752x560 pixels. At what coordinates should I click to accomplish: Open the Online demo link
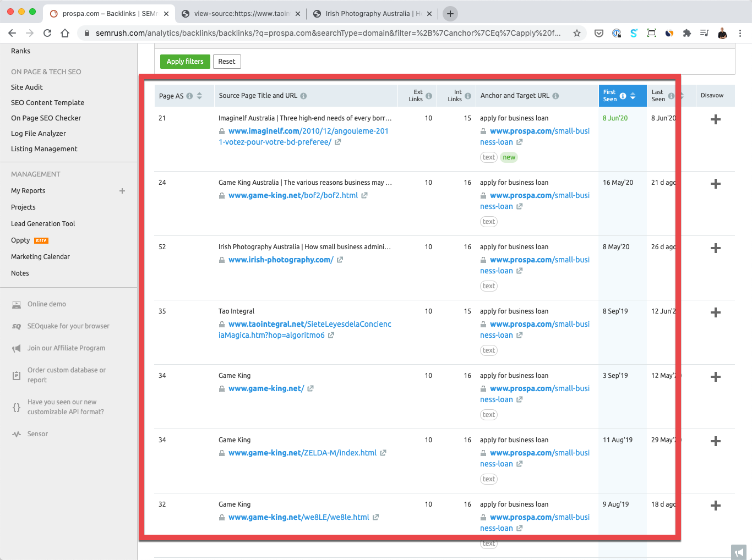click(47, 304)
